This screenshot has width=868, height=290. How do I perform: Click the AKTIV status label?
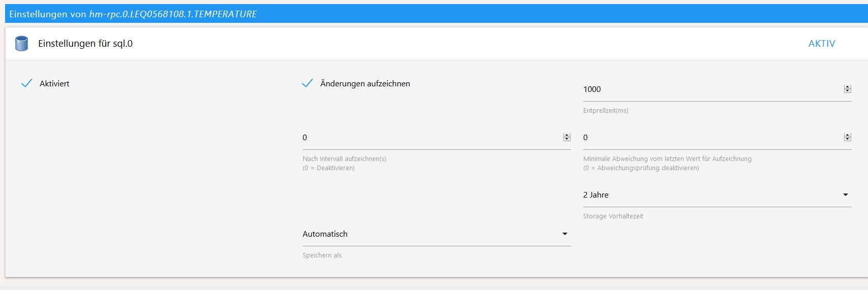click(821, 44)
